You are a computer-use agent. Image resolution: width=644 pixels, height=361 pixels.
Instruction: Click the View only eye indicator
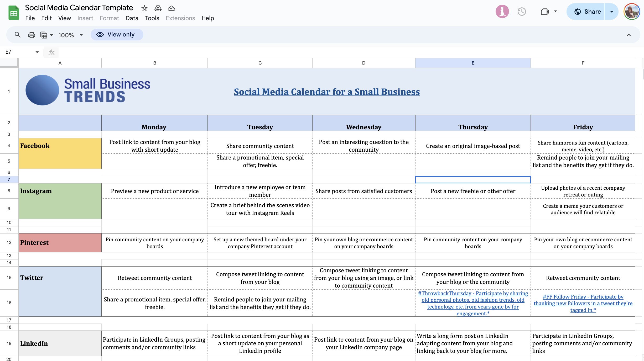pyautogui.click(x=117, y=34)
